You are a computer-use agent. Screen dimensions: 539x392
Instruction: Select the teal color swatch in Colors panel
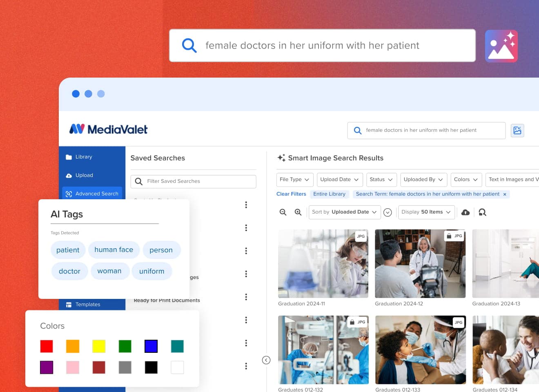coord(177,346)
